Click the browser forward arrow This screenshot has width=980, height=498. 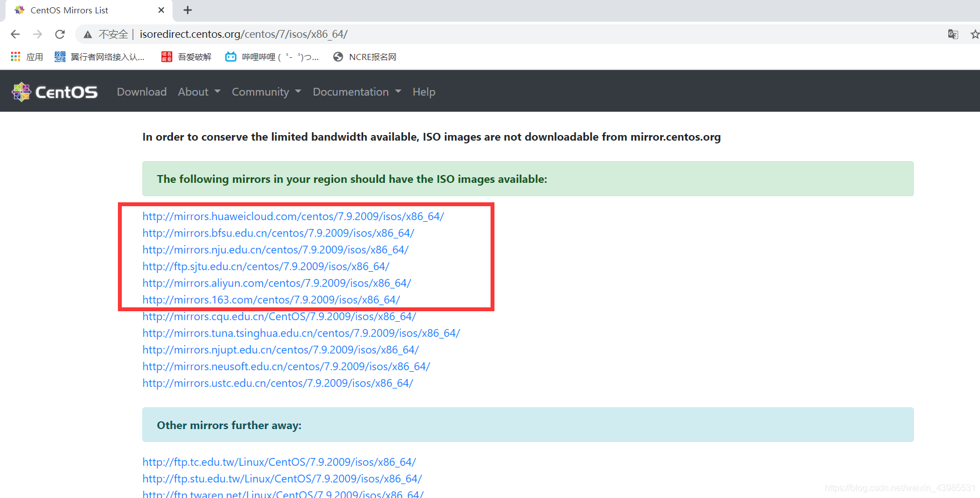click(x=37, y=34)
